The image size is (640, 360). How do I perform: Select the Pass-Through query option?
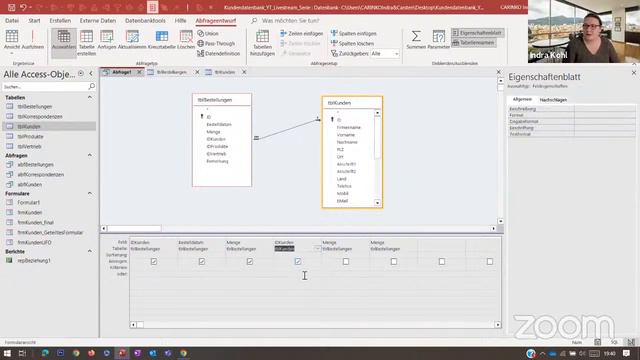[x=216, y=43]
